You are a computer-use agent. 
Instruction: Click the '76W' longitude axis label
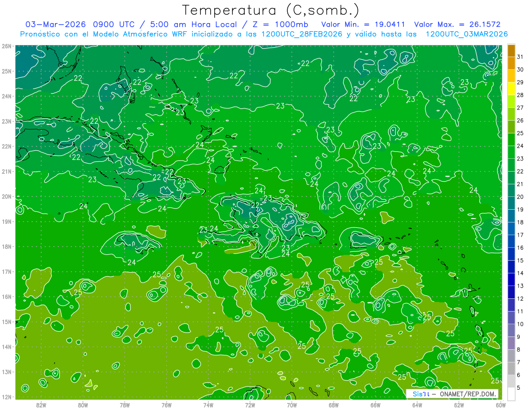point(167,405)
